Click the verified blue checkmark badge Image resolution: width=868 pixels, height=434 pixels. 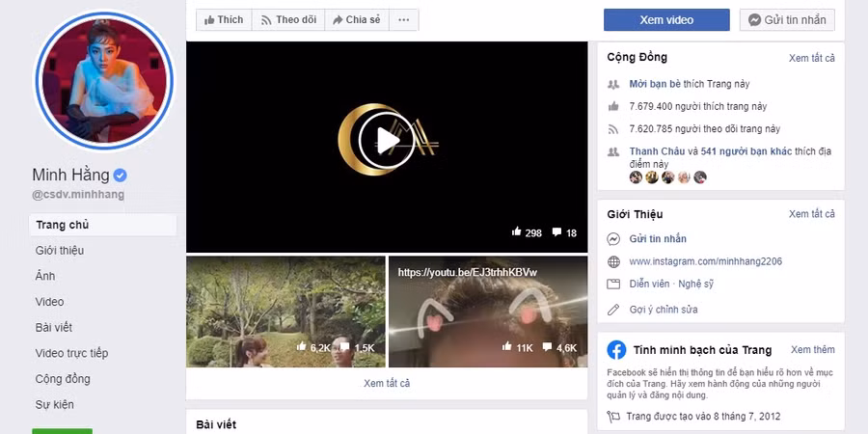120,176
